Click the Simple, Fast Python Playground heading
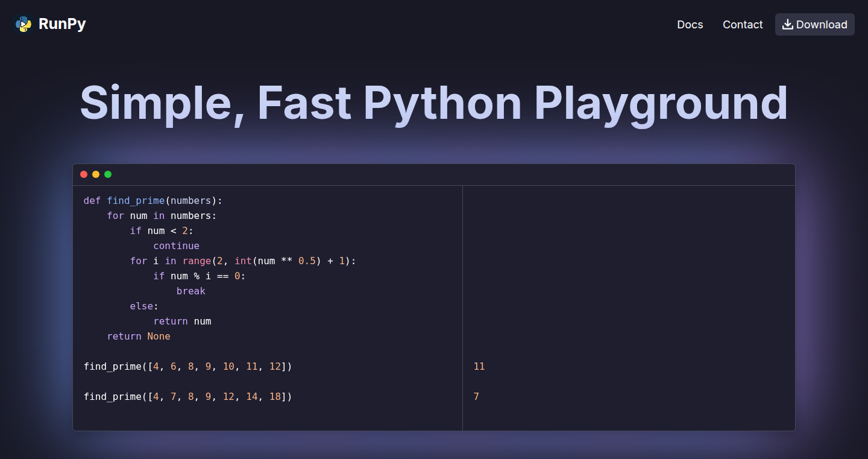 coord(434,104)
